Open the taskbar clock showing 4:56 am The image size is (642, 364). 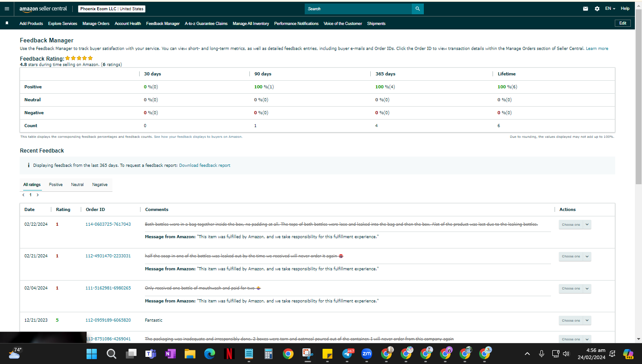592,354
